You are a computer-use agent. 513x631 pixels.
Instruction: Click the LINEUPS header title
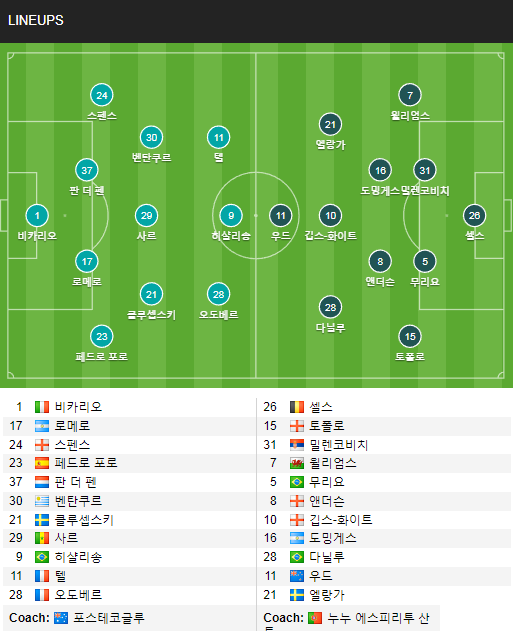36,20
